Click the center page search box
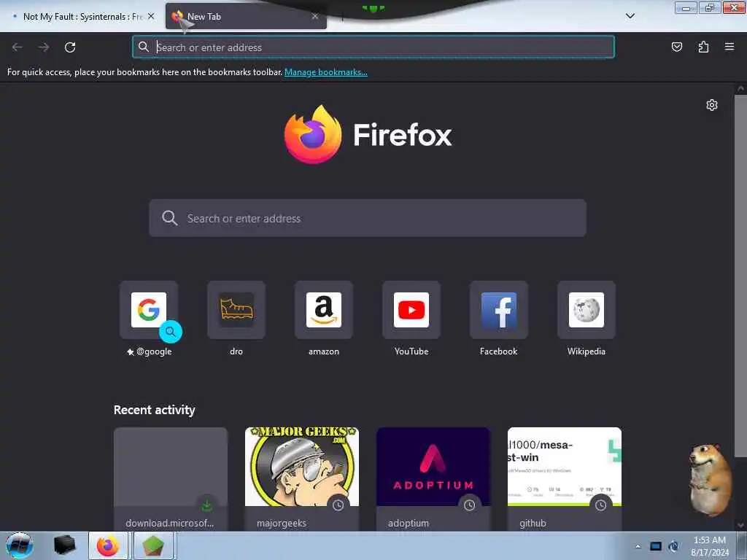Screen dimensions: 747x560 point(368,218)
